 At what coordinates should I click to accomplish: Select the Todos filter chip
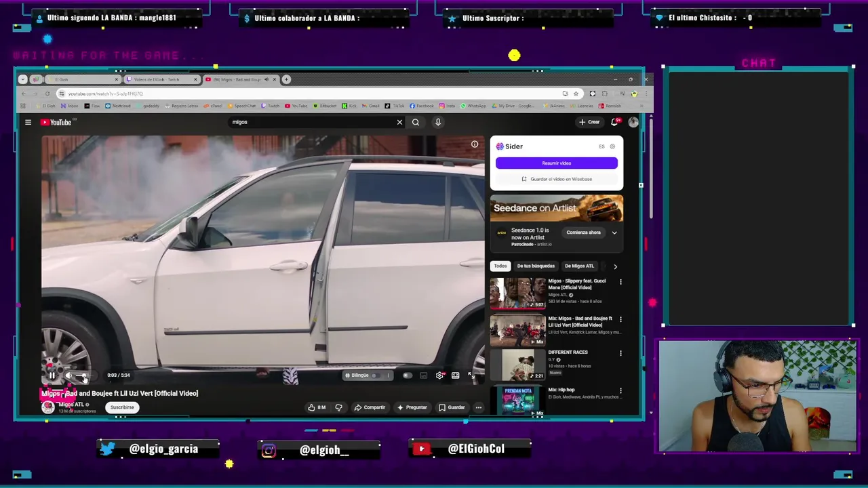(x=500, y=266)
